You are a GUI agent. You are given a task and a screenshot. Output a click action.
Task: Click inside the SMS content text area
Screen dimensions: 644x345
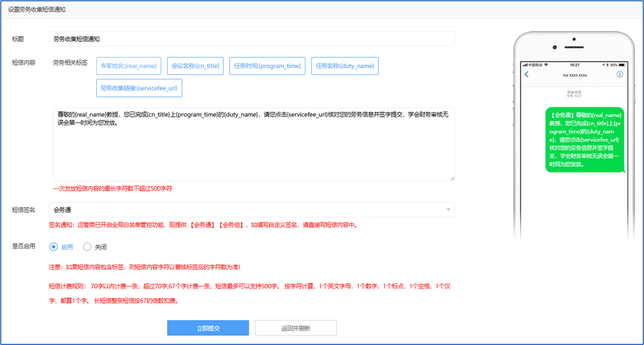[254, 144]
